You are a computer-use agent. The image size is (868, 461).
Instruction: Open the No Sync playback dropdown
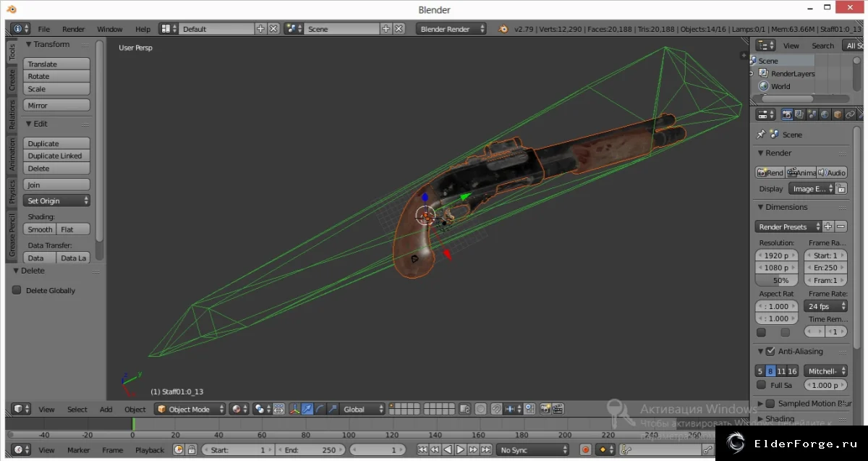click(534, 449)
